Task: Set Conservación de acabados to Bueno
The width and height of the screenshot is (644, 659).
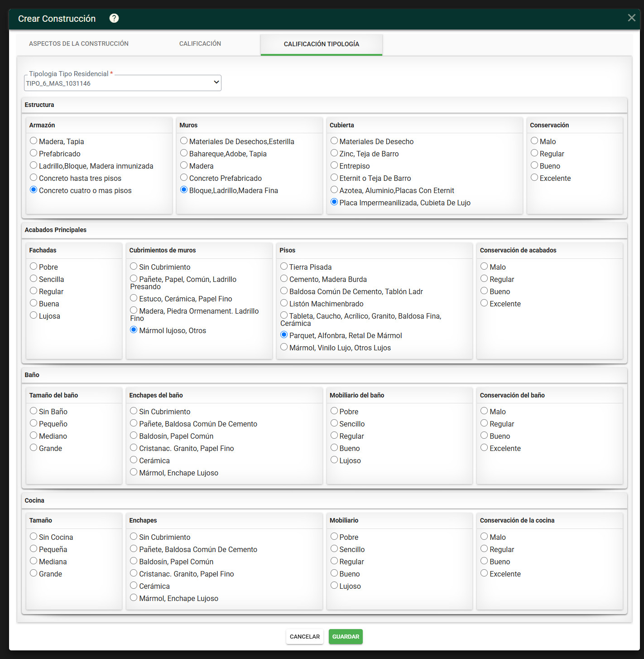Action: pyautogui.click(x=484, y=291)
